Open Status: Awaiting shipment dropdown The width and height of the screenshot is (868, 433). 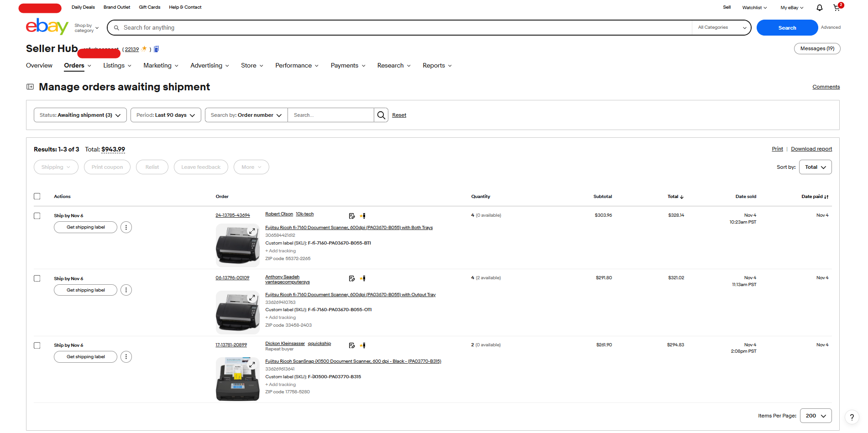click(x=80, y=115)
